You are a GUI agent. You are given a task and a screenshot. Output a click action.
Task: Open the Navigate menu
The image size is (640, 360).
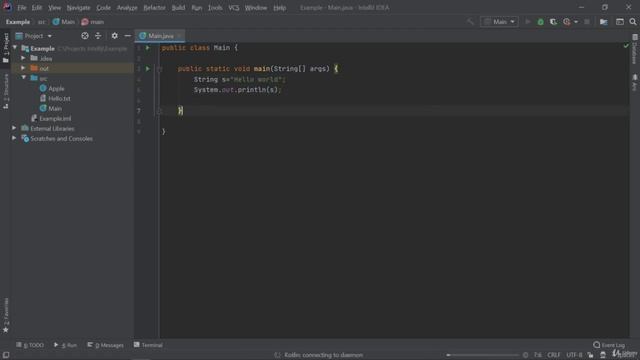(x=78, y=8)
